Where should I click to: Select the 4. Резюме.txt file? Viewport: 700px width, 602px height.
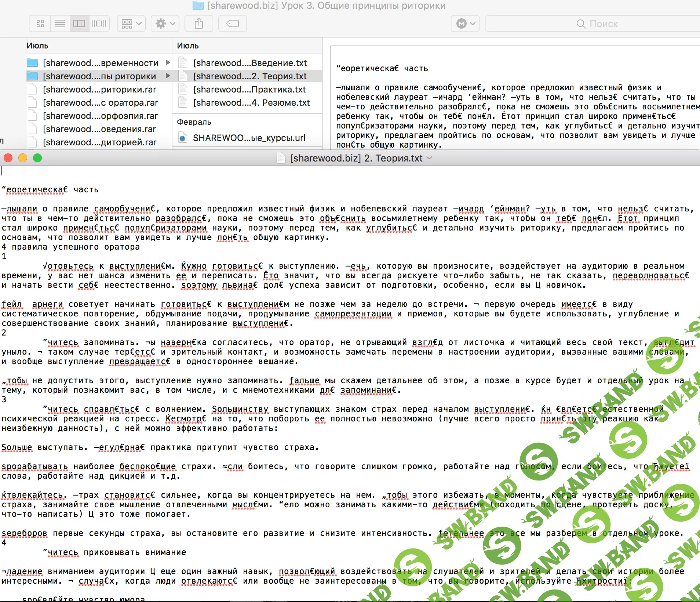coord(251,103)
